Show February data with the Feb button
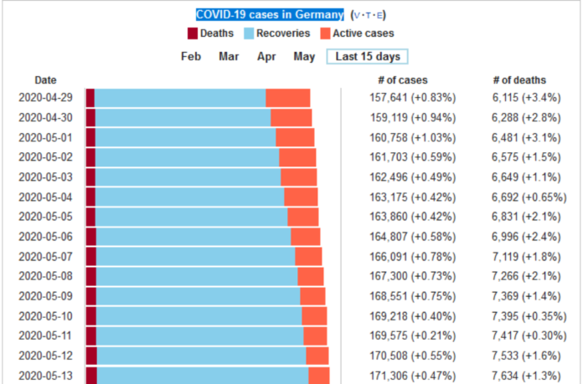 pos(191,57)
